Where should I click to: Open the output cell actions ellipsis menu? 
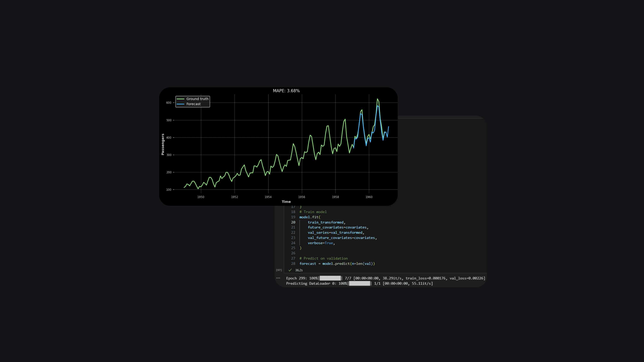278,278
